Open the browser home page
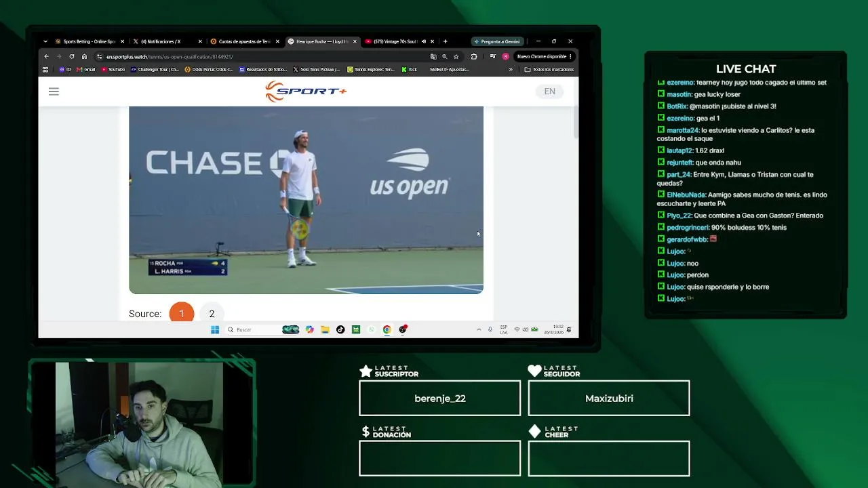Image resolution: width=868 pixels, height=488 pixels. point(84,56)
